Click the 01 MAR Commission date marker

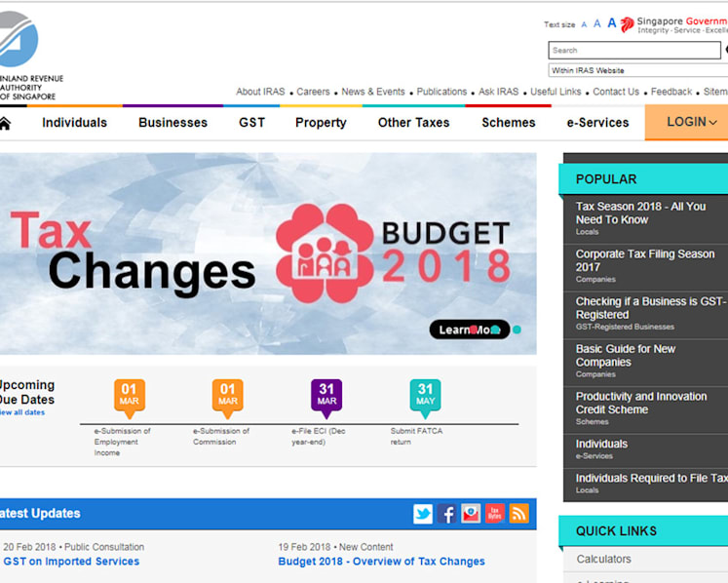point(228,398)
